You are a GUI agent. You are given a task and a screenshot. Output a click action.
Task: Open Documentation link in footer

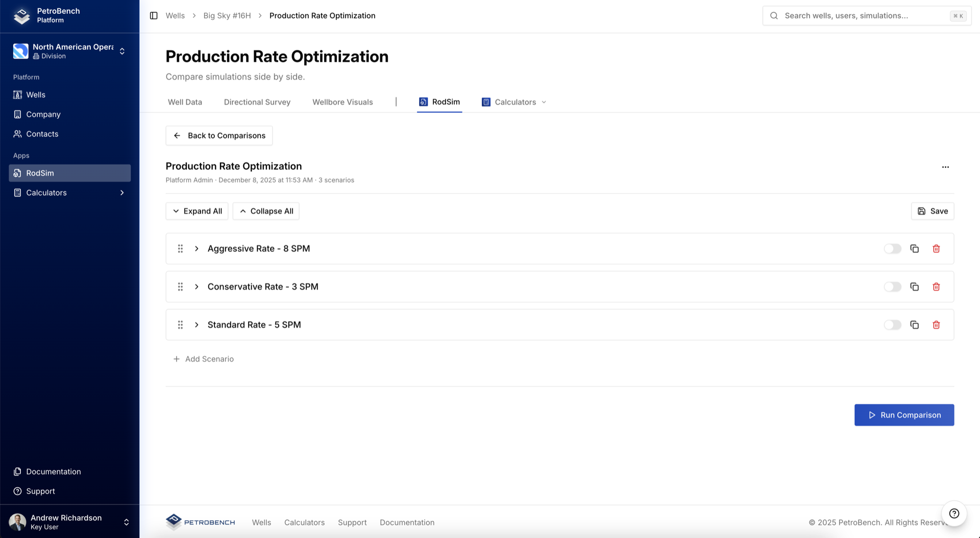click(x=407, y=522)
